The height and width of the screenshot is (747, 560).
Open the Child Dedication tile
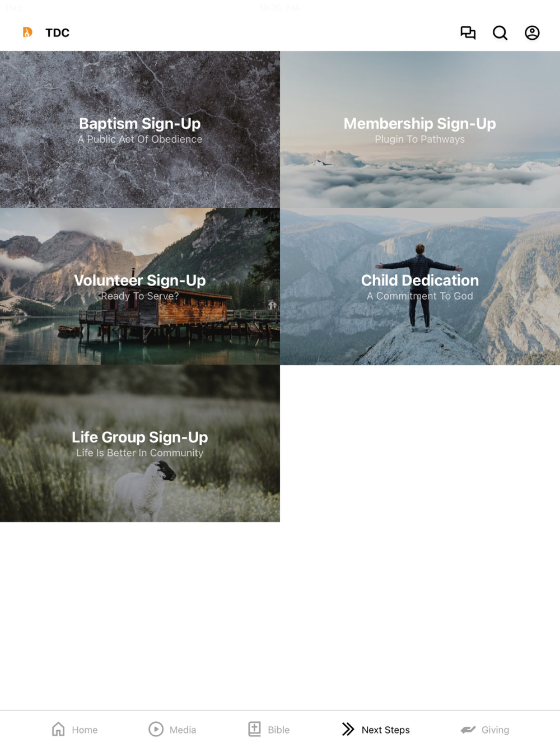pyautogui.click(x=420, y=286)
